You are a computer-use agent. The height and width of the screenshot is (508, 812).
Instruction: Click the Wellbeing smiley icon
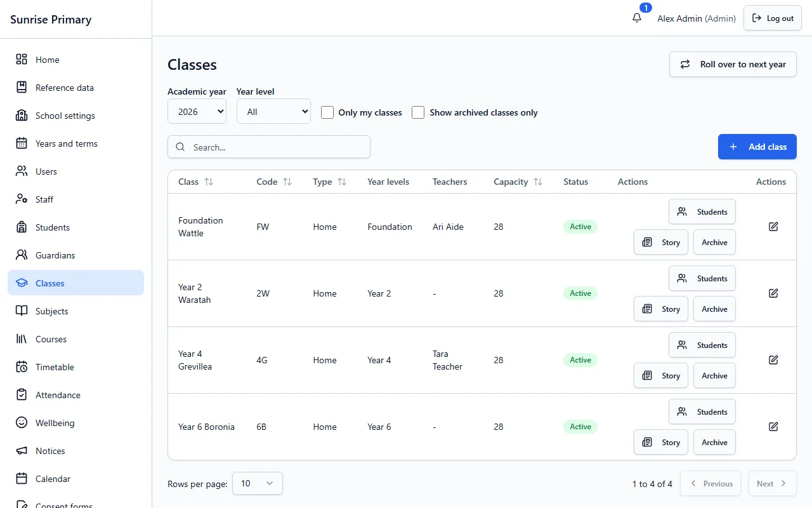pos(22,422)
